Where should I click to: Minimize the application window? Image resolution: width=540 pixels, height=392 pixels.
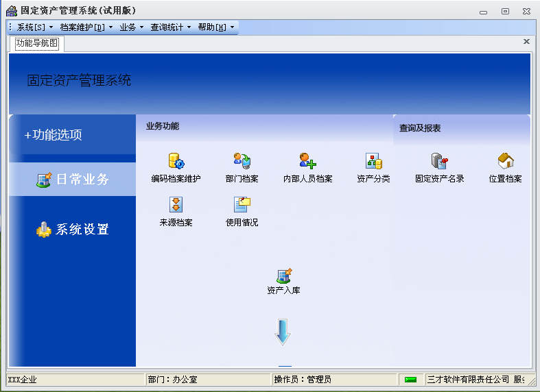point(484,12)
